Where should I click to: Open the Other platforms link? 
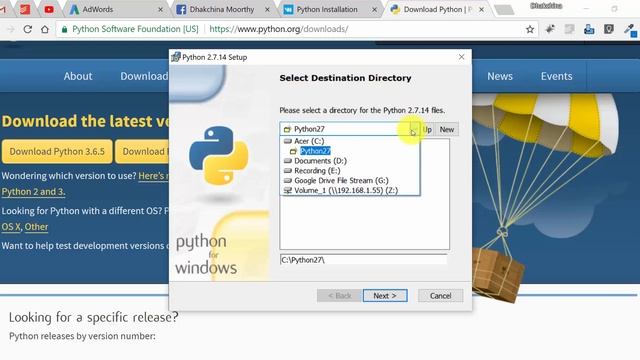click(x=36, y=227)
